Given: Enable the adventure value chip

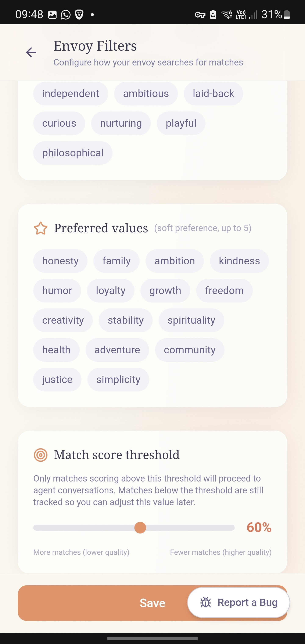Looking at the screenshot, I should tap(117, 350).
